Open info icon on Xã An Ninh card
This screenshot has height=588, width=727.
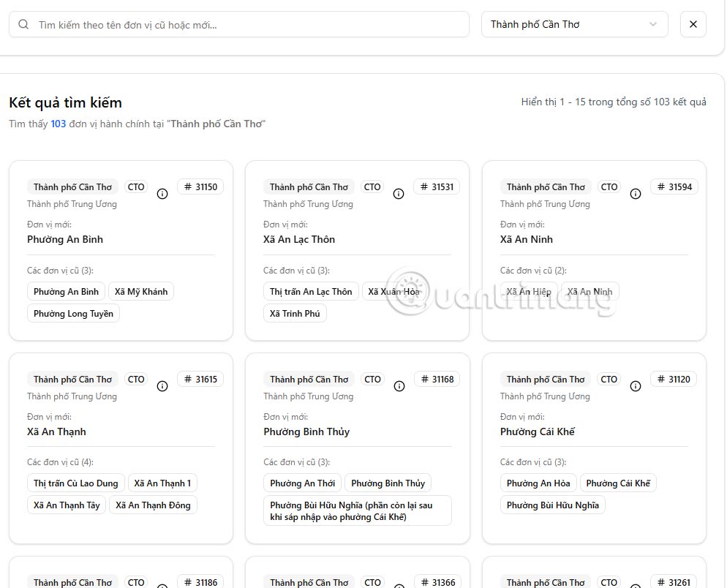[x=636, y=194]
